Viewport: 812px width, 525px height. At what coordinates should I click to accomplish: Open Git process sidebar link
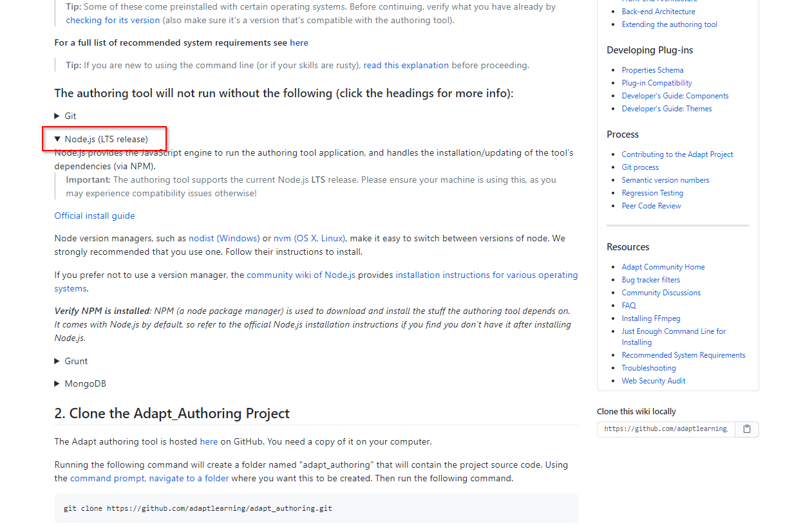click(640, 167)
